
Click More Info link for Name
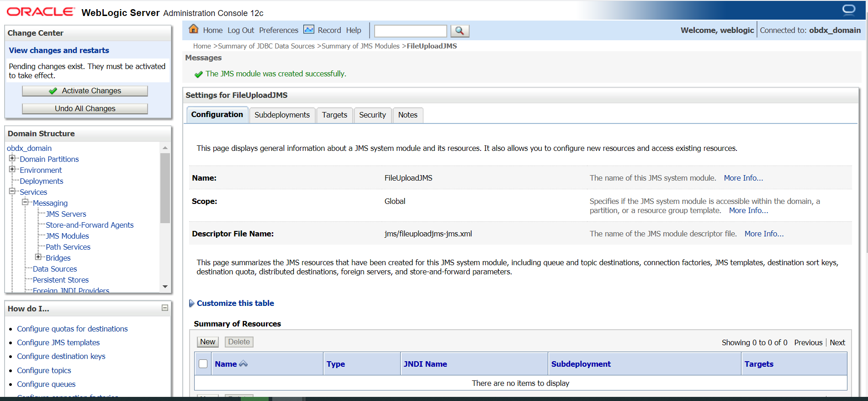(743, 178)
